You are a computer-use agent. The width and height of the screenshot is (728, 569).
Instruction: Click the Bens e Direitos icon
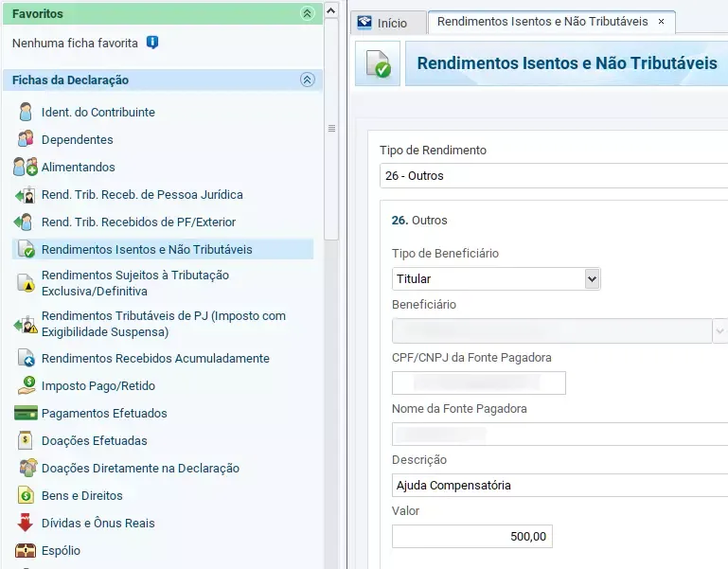26,495
